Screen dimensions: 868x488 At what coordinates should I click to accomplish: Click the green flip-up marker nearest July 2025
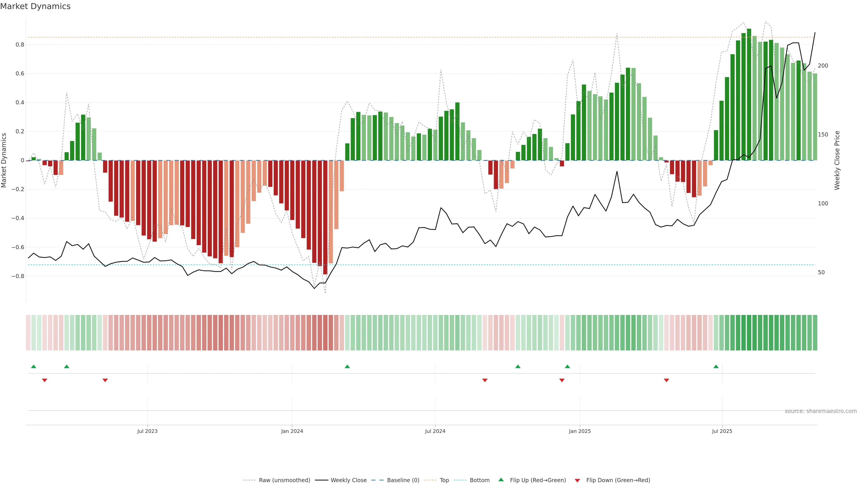pyautogui.click(x=716, y=366)
